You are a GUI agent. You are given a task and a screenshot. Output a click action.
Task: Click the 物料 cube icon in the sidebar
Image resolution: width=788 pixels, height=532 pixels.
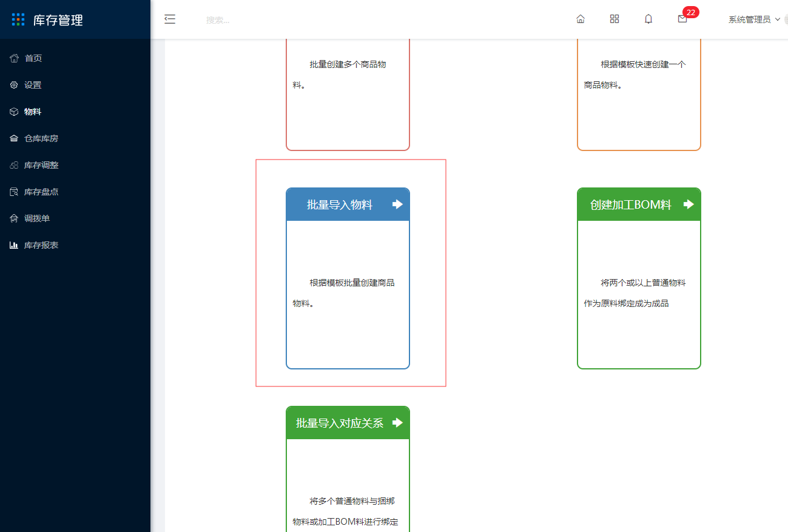14,112
